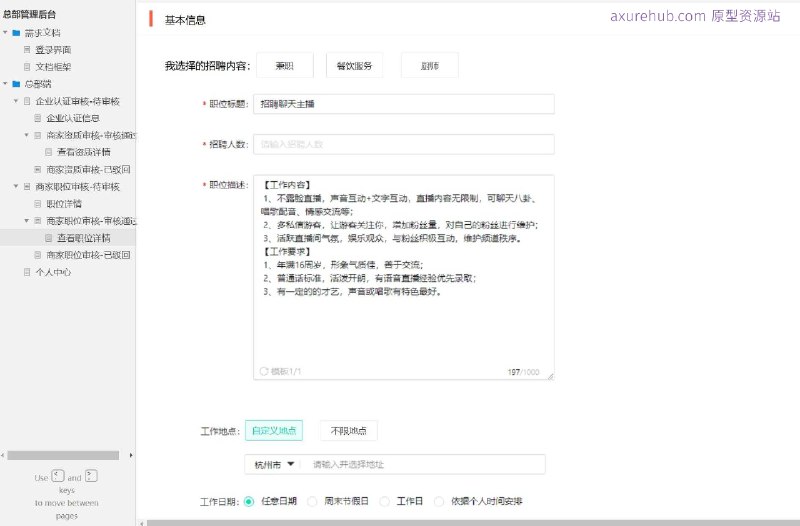Choose the 不限地点 location option
800x526 pixels.
(x=348, y=431)
